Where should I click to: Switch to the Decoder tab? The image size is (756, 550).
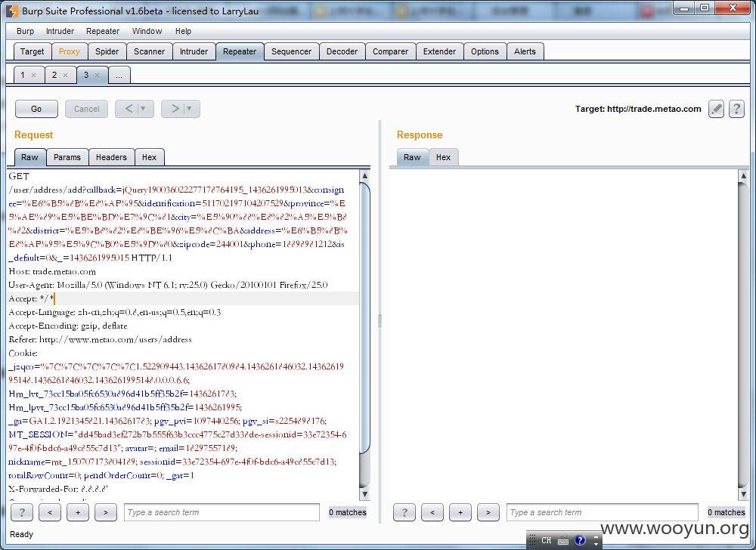342,51
